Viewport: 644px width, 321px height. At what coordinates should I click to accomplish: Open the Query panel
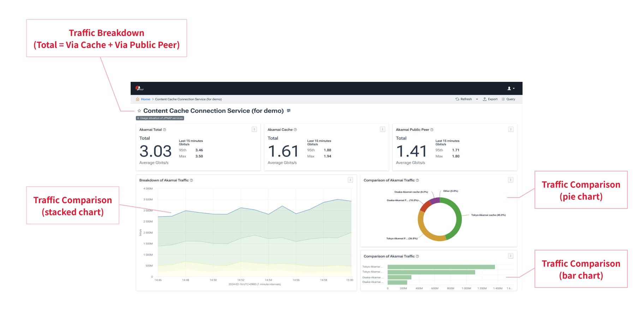508,99
